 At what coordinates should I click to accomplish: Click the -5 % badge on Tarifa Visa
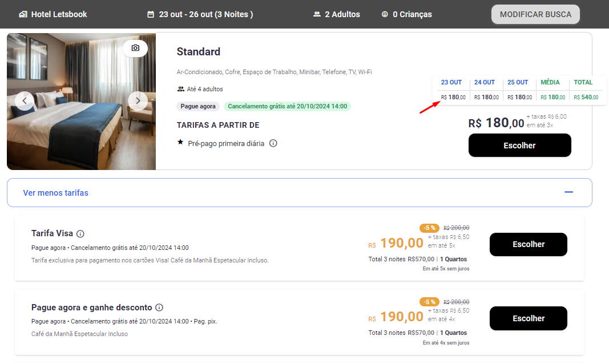(x=429, y=228)
